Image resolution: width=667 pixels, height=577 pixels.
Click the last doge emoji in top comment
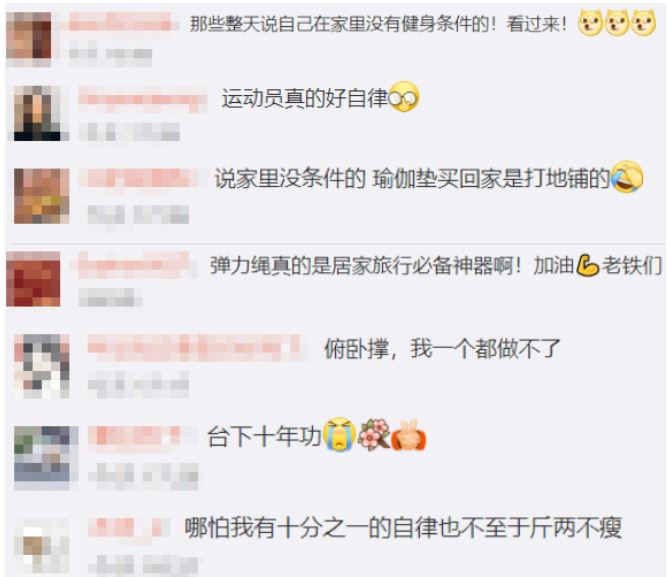(643, 23)
